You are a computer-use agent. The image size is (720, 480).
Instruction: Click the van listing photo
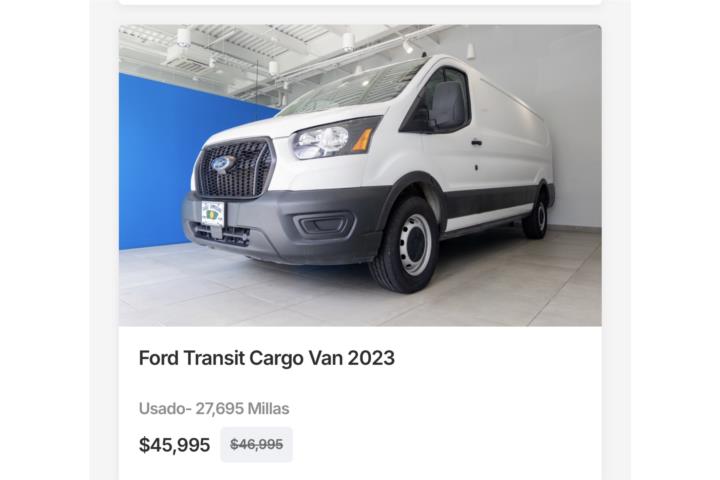click(x=360, y=175)
